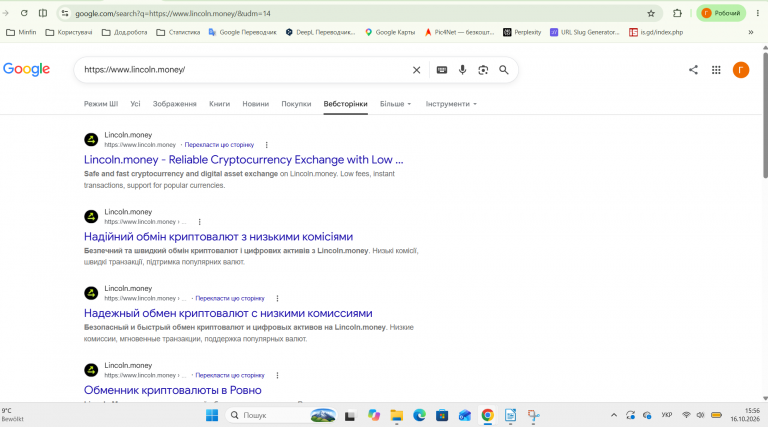768x427 pixels.
Task: Open the Дод.робота bookmarks folder
Action: coord(124,32)
